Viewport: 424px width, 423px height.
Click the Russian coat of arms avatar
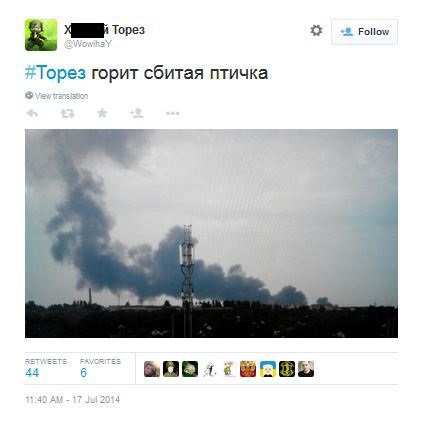(x=248, y=369)
